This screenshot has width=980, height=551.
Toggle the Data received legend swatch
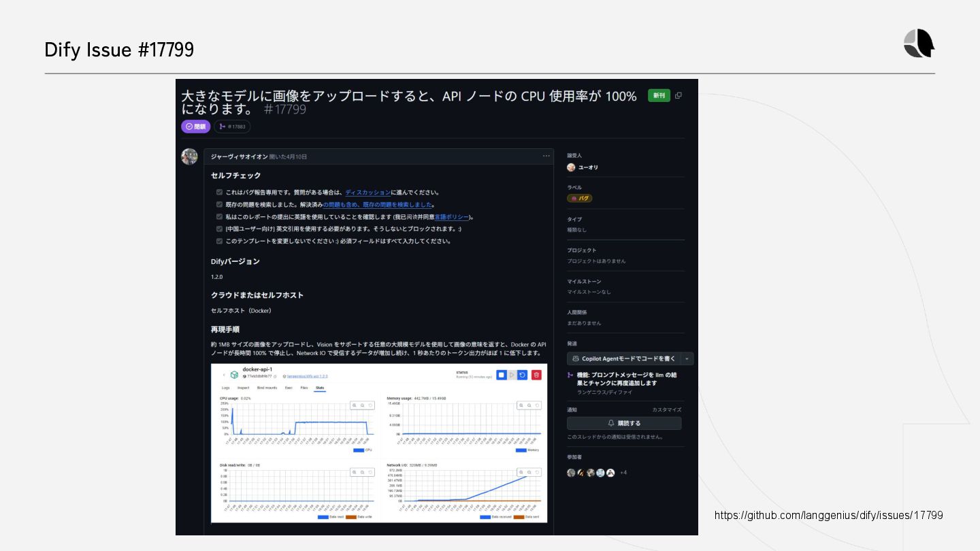[485, 517]
